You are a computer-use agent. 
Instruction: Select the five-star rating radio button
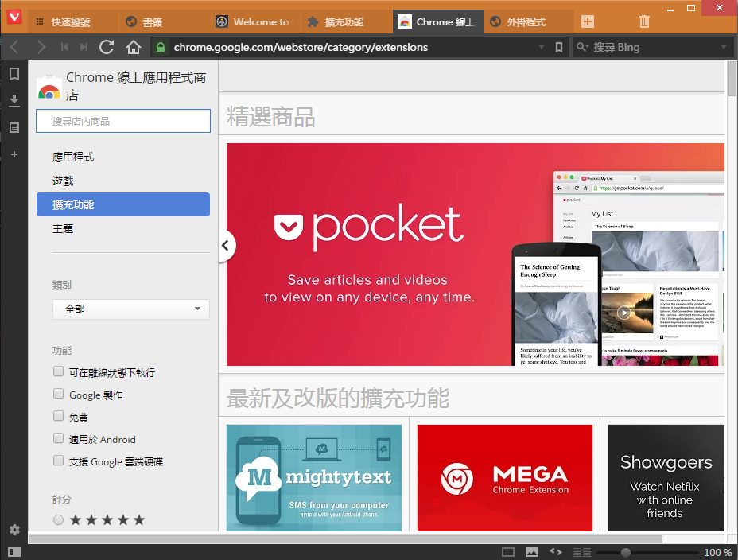click(x=58, y=520)
